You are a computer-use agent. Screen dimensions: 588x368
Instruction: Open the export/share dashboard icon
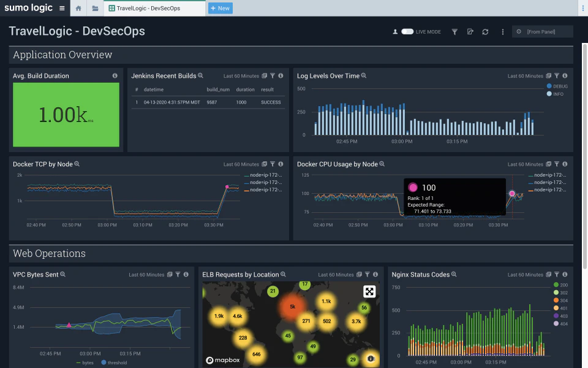click(469, 31)
